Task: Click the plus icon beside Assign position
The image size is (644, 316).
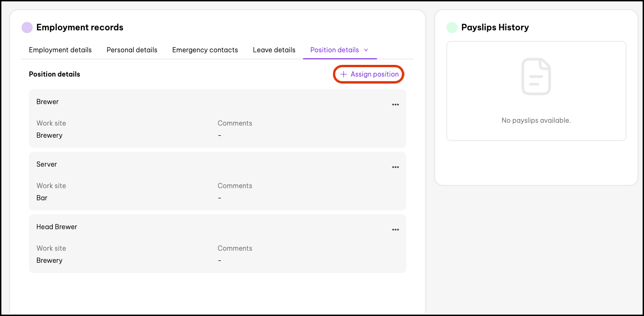Action: click(343, 74)
